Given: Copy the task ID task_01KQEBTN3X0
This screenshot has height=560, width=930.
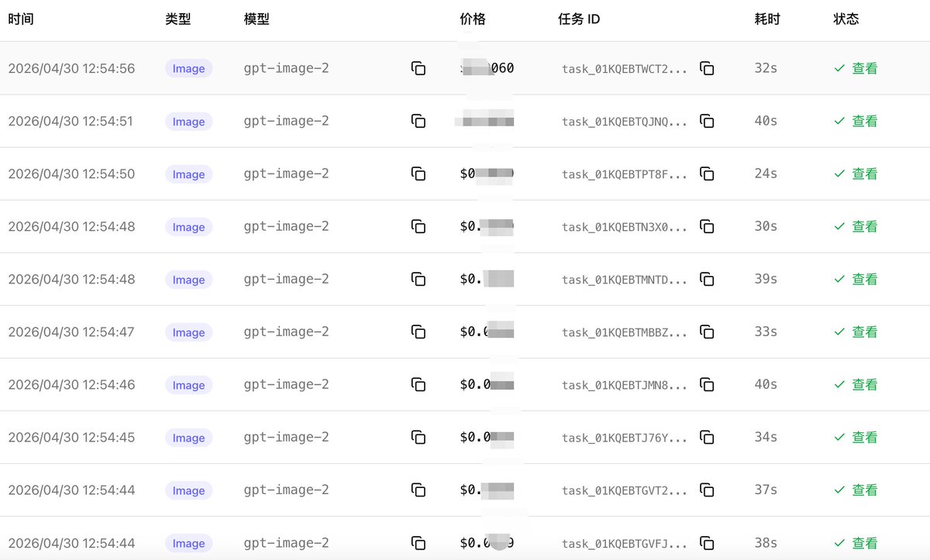Looking at the screenshot, I should [707, 226].
